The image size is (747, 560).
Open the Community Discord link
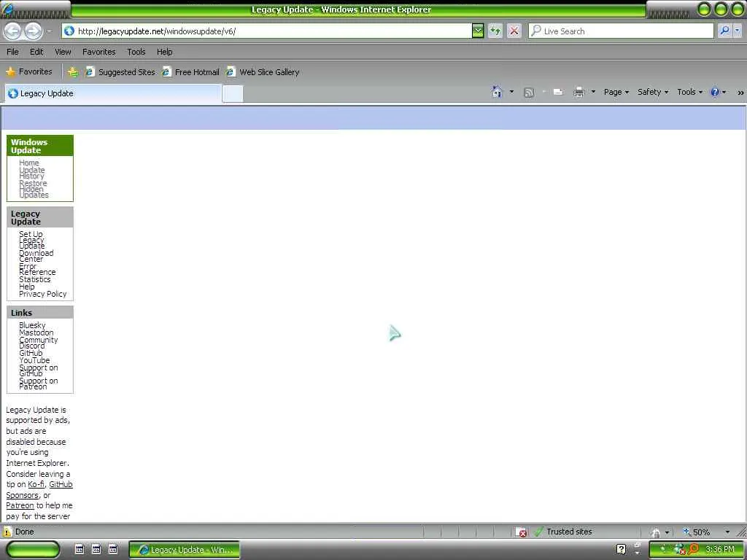tap(38, 343)
